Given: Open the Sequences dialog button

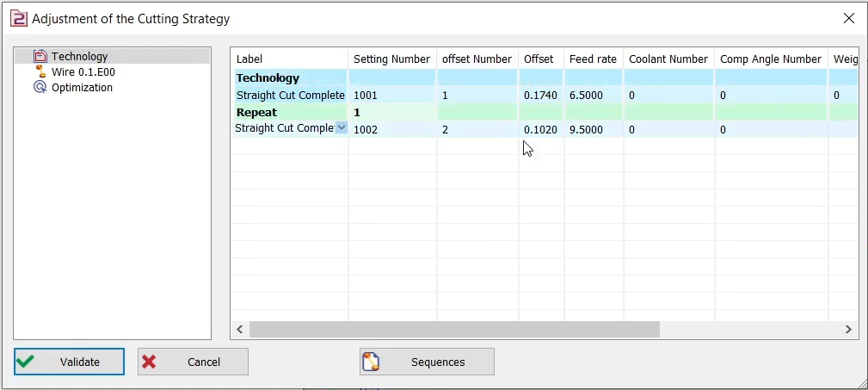Looking at the screenshot, I should pyautogui.click(x=427, y=362).
